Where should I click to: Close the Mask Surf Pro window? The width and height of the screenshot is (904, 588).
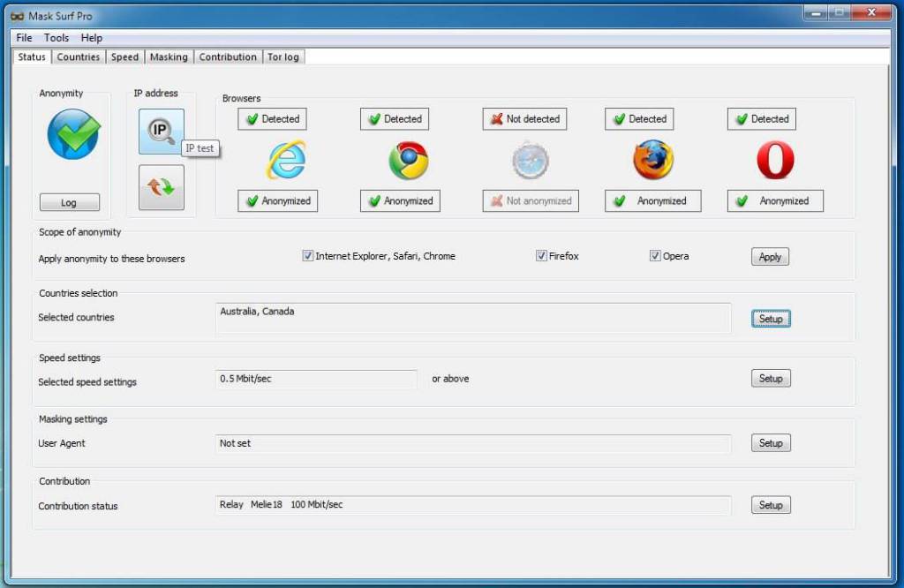[x=871, y=12]
